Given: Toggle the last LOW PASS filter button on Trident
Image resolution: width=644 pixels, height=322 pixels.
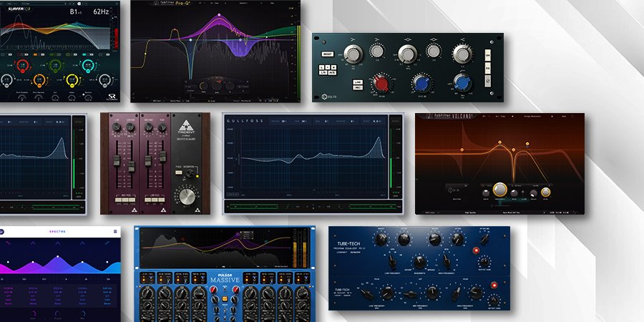Looking at the screenshot, I should coord(163,200).
